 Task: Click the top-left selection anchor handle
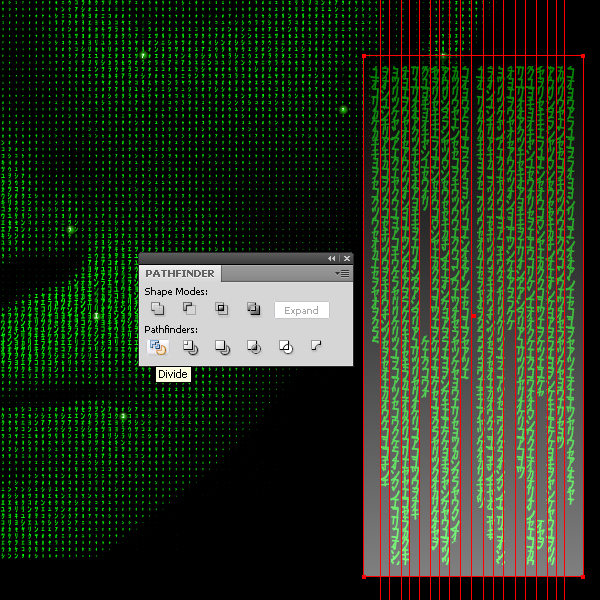pos(364,56)
